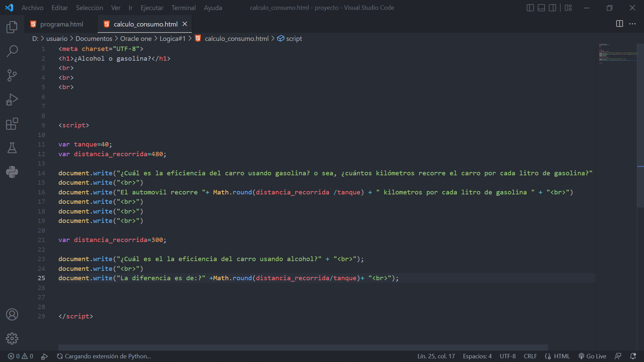644x362 pixels.
Task: Open editor More Actions menu
Action: click(x=632, y=24)
